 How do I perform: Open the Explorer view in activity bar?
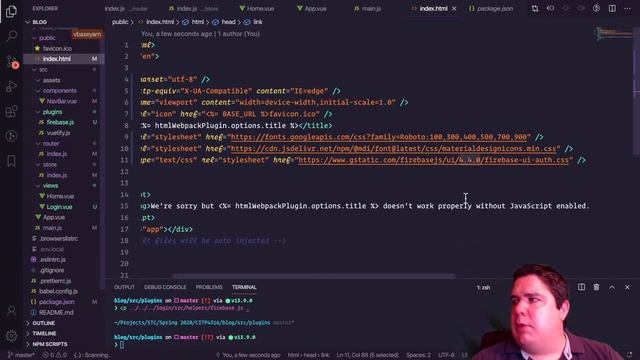pos(11,11)
